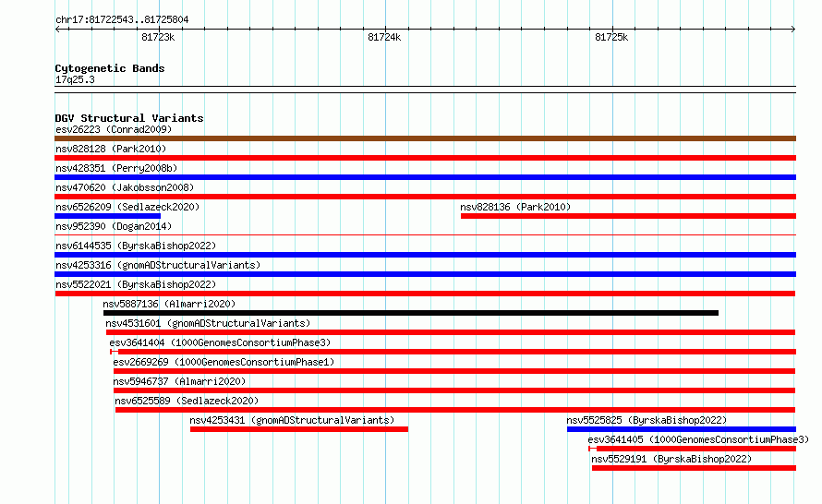Click the short red nsv4253431 bar

click(299, 429)
